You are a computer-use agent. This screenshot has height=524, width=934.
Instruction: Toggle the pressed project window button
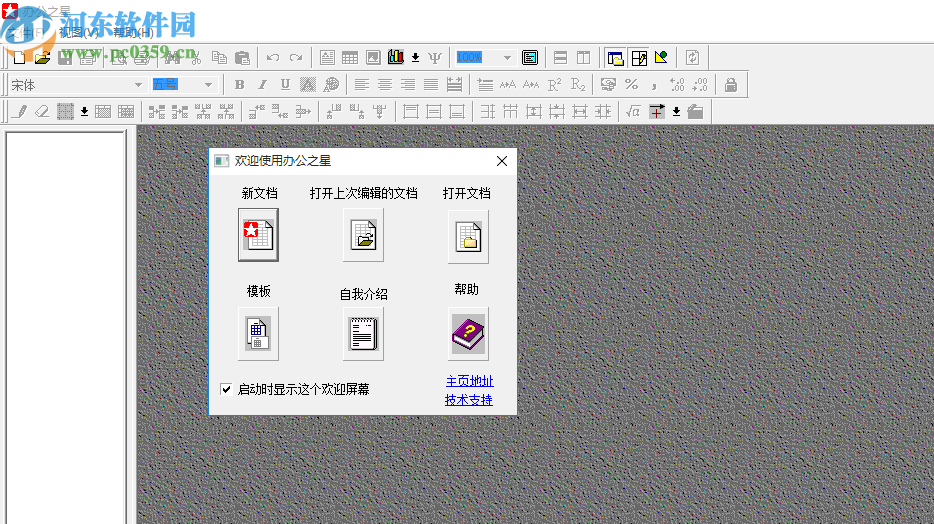click(615, 58)
